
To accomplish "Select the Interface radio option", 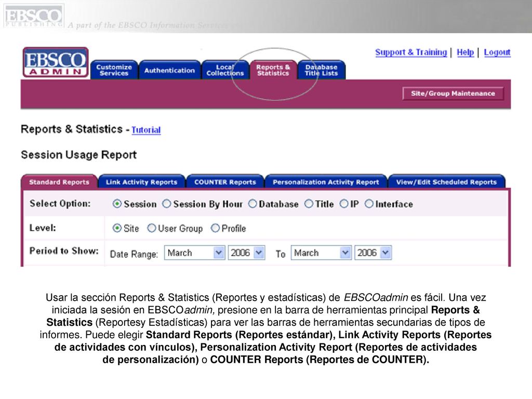I will pos(369,204).
